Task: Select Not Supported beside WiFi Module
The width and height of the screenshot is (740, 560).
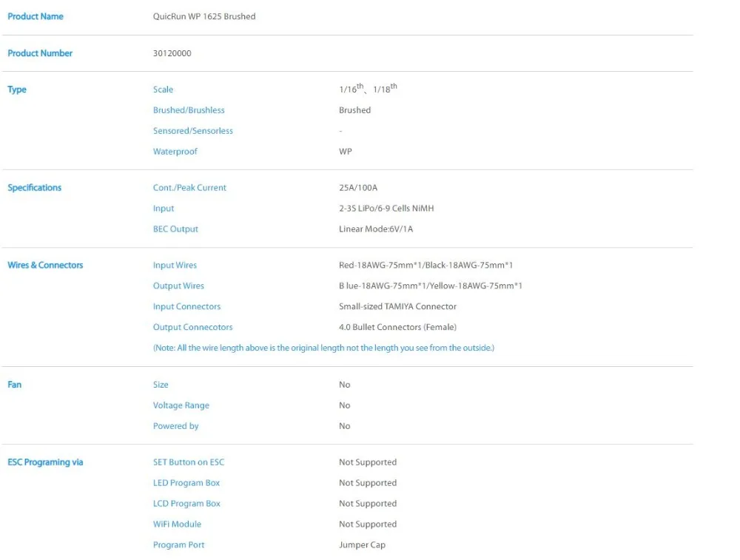Action: click(x=368, y=524)
